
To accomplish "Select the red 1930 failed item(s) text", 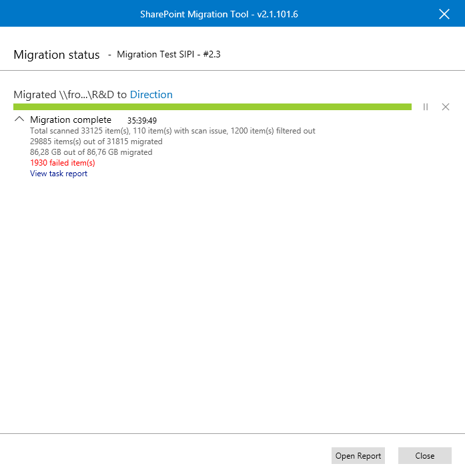I will [x=63, y=163].
